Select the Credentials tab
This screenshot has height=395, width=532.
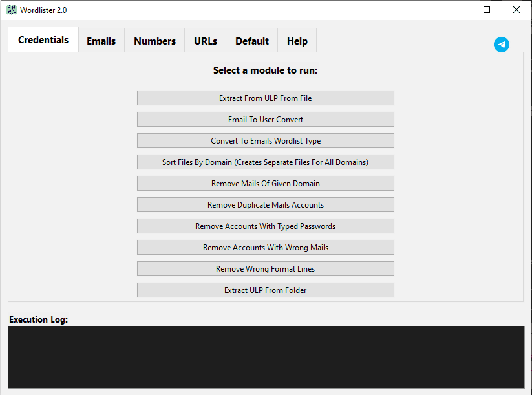pos(43,39)
